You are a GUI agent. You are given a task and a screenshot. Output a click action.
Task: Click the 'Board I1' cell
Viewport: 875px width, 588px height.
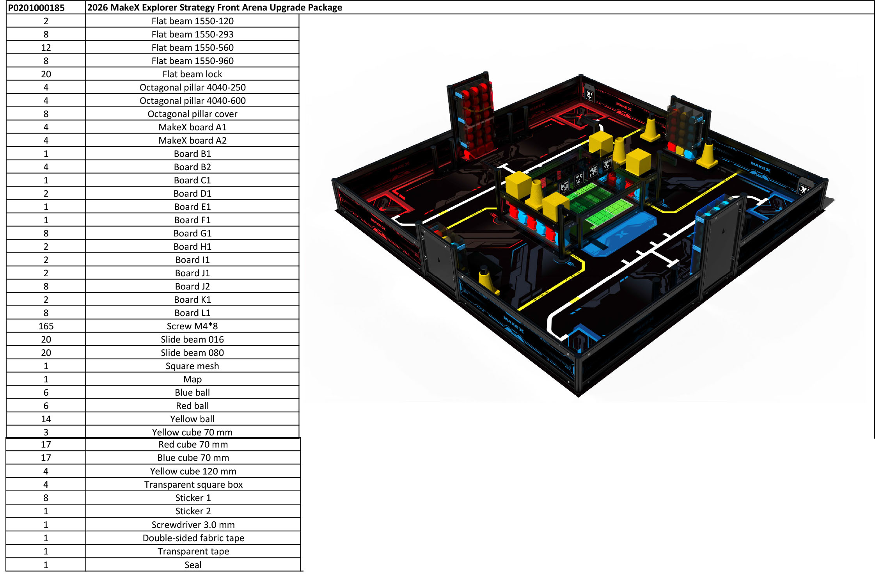point(192,260)
